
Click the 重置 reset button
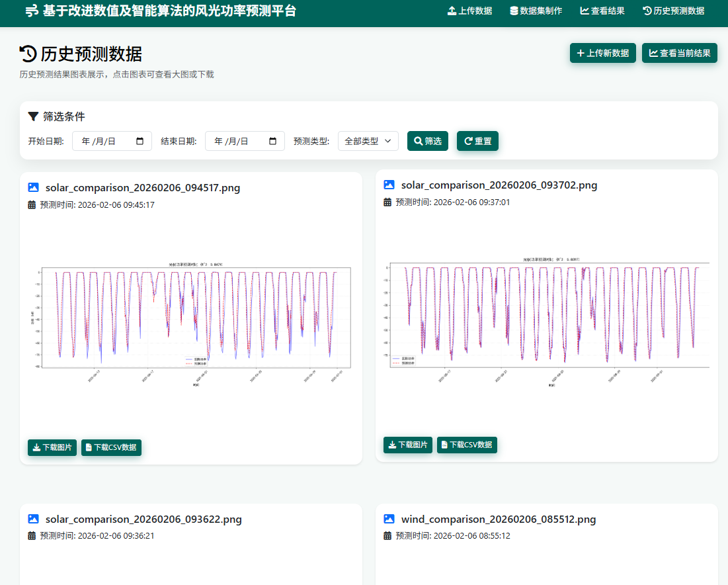pos(477,141)
